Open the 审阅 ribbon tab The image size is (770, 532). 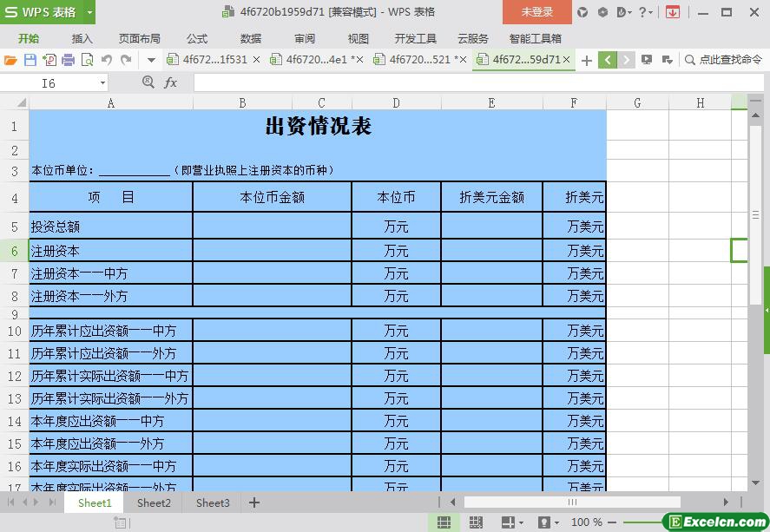coord(305,39)
